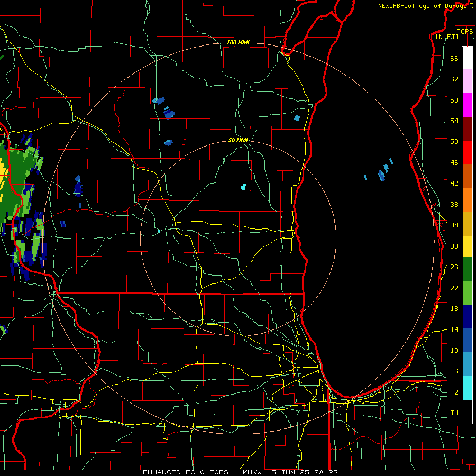
Task: Click the '30' scale value
Action: tap(454, 246)
